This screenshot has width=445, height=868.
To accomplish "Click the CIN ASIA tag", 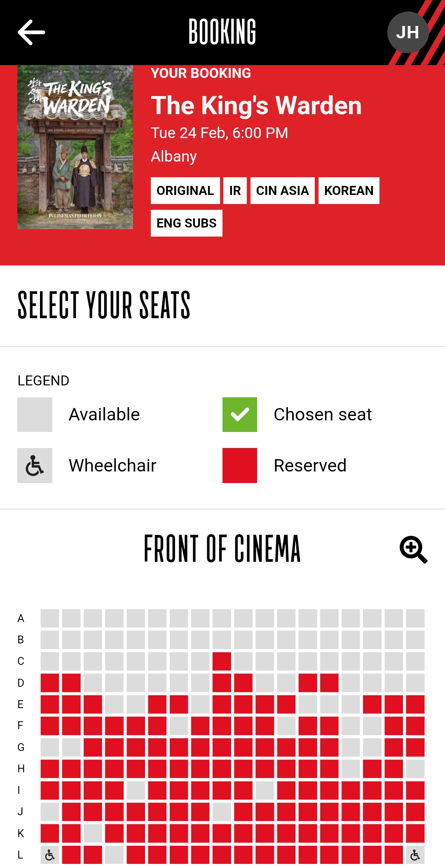I will (x=282, y=191).
